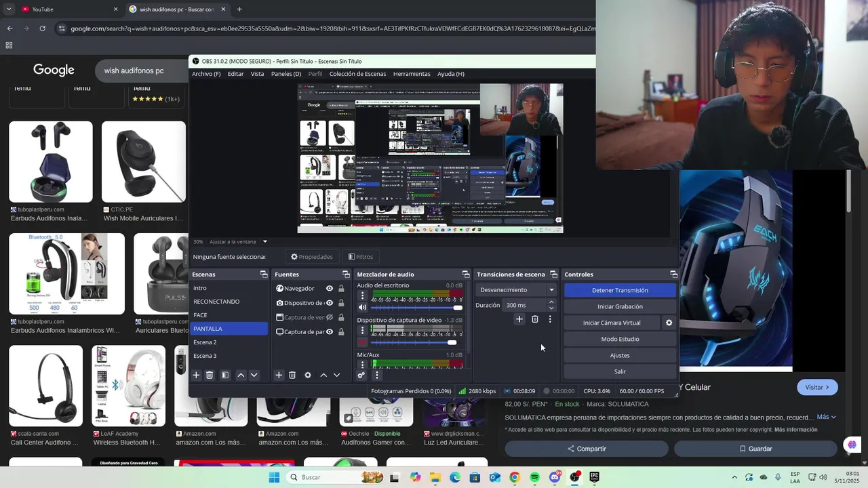Add a new source in Fuentes
The height and width of the screenshot is (488, 868).
pos(279,375)
